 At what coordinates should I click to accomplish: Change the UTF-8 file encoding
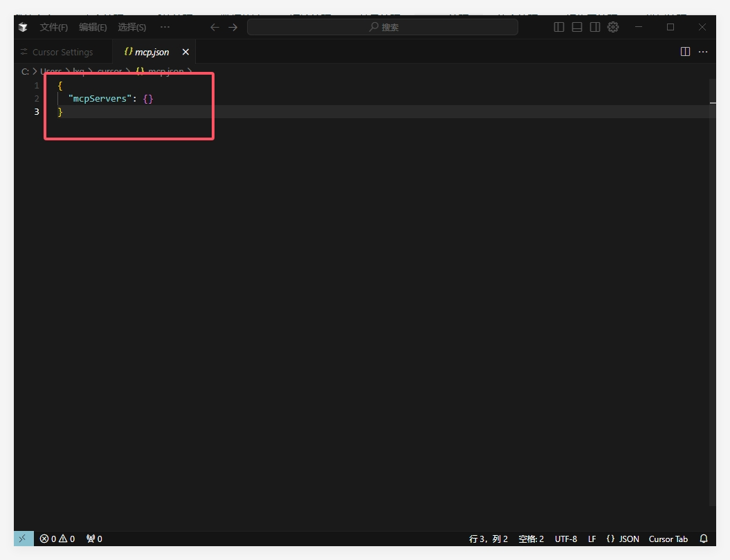tap(565, 539)
